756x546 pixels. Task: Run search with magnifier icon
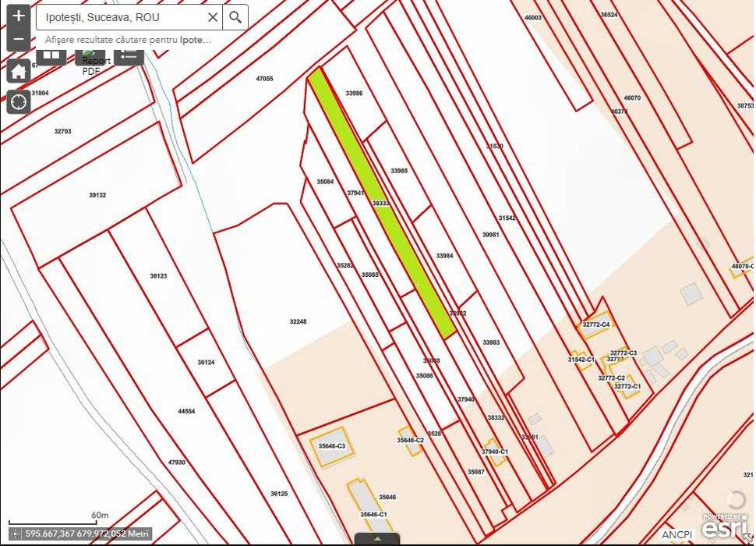pyautogui.click(x=235, y=17)
